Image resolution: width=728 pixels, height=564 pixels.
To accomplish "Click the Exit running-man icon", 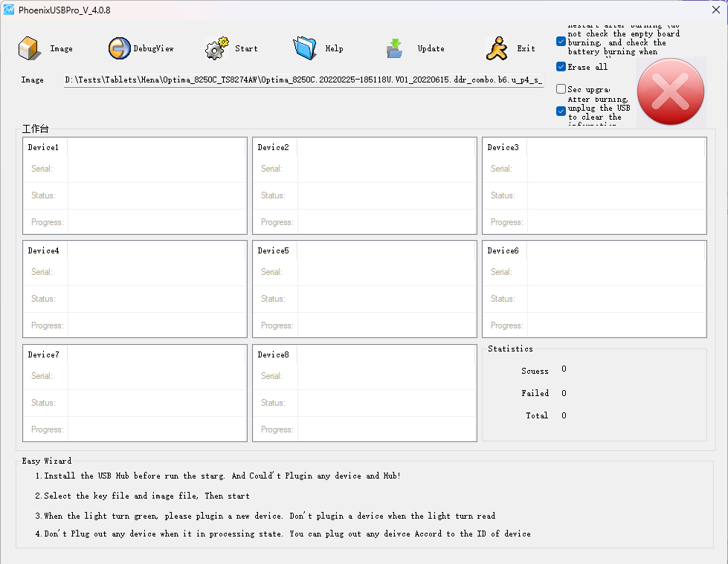I will coord(497,48).
